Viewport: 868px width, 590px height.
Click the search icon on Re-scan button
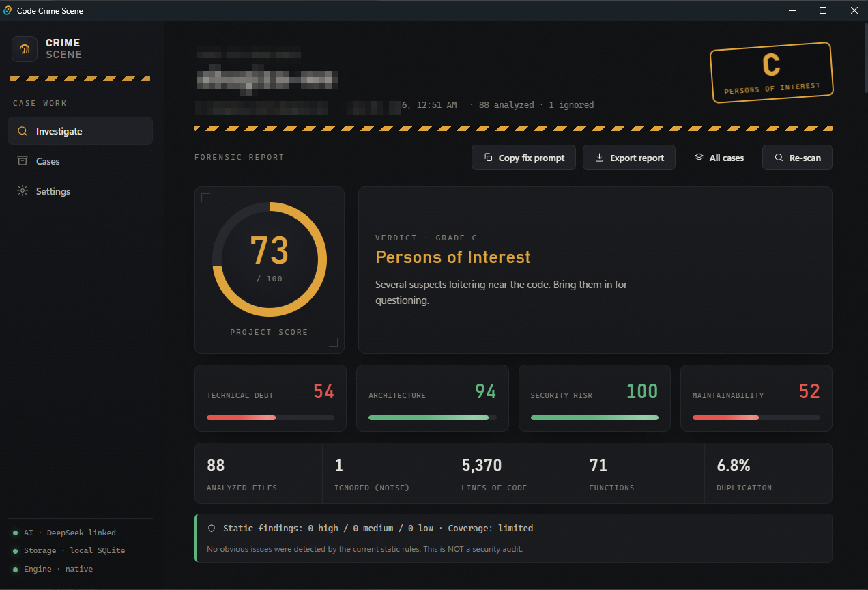pyautogui.click(x=779, y=158)
